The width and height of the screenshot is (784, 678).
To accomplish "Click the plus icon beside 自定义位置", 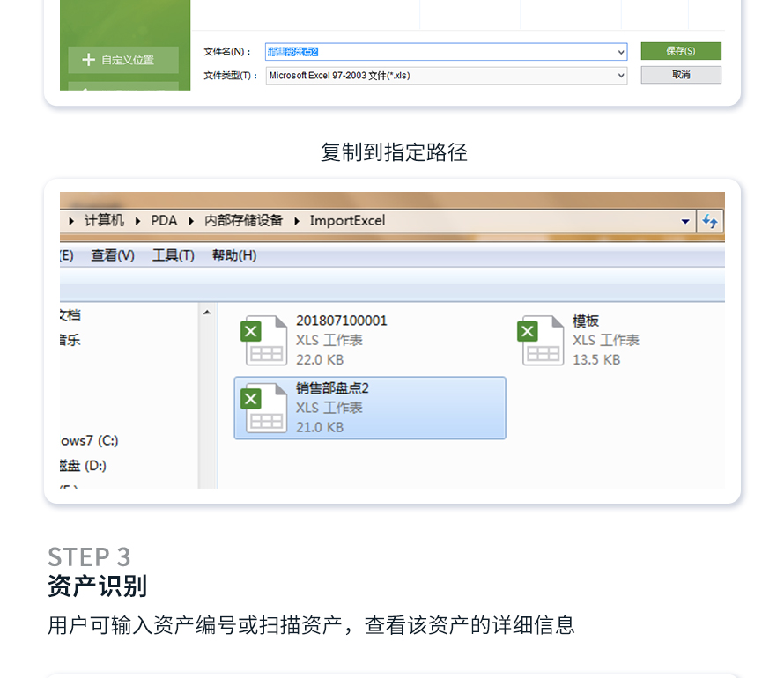I will pos(88,60).
